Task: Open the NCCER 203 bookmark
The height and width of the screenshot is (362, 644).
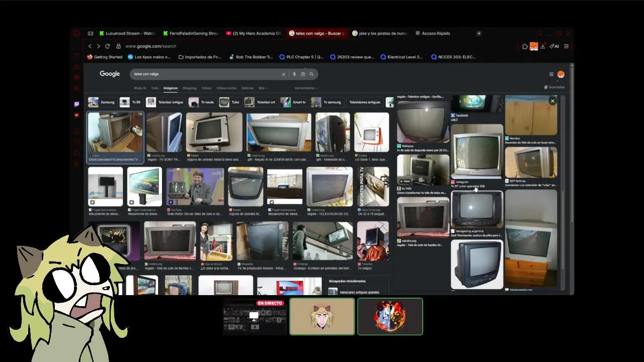Action: pos(453,57)
